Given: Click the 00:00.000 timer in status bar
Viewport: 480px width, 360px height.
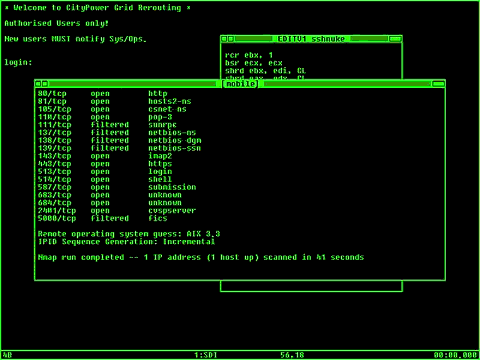Looking at the screenshot, I should 455,355.
